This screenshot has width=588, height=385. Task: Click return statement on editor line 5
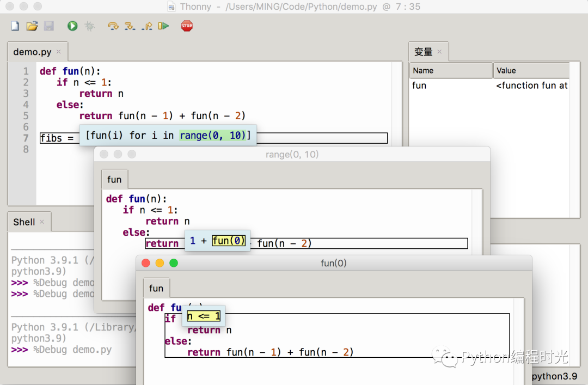[162, 116]
